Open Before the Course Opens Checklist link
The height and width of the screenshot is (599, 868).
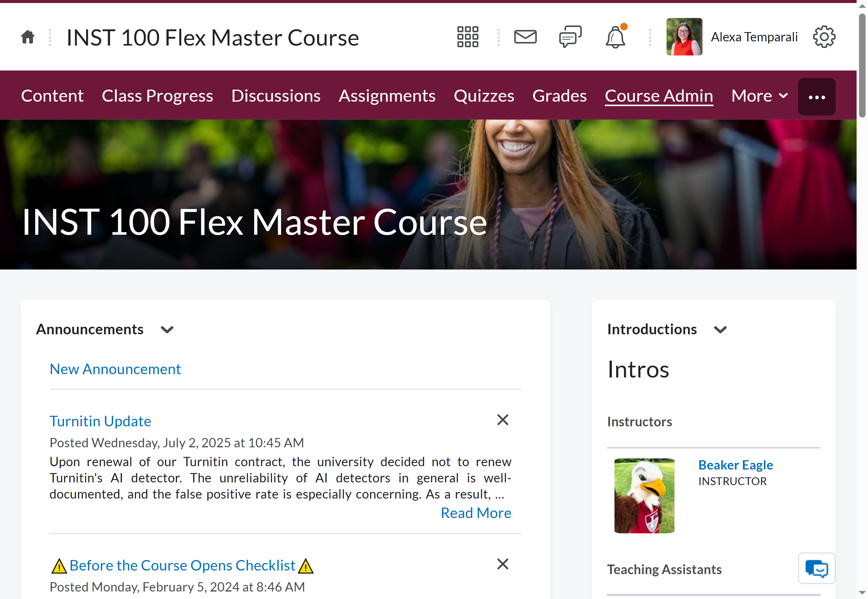tap(182, 565)
